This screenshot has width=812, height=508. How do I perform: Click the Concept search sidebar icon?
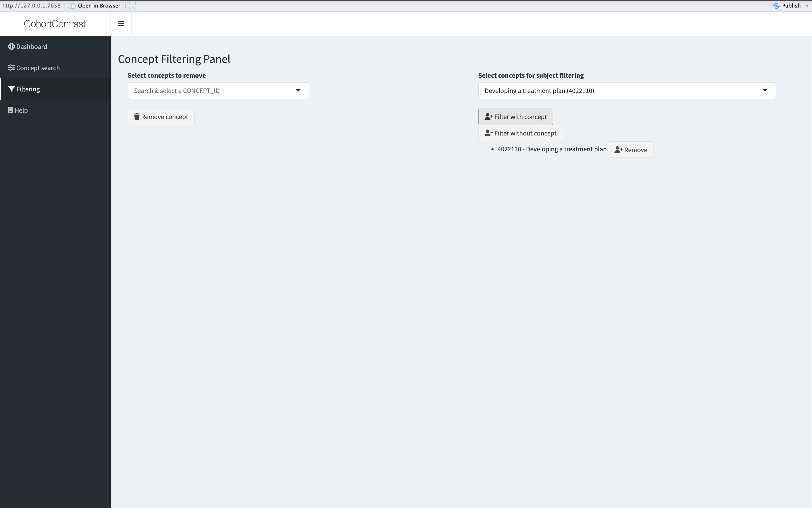(x=12, y=67)
